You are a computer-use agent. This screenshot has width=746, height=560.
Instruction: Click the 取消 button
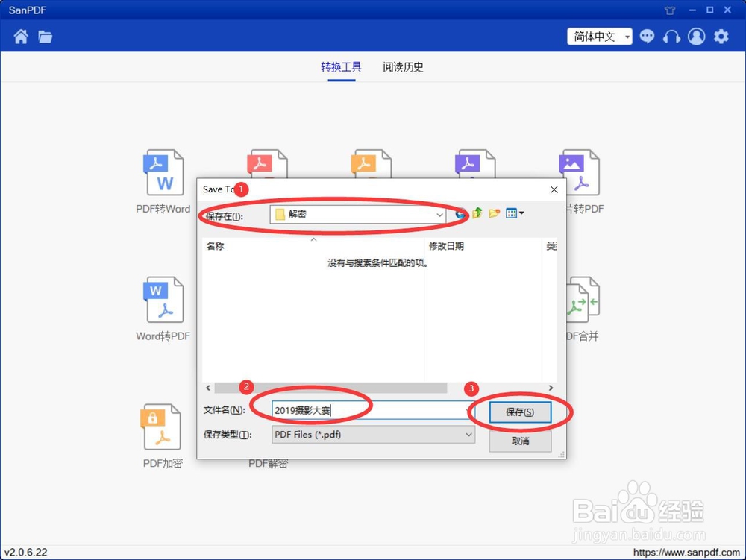pyautogui.click(x=520, y=441)
